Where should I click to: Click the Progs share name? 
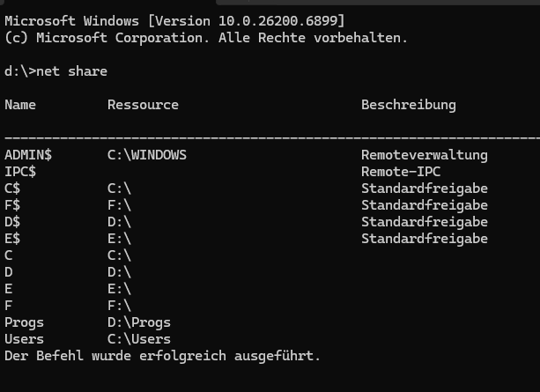(x=24, y=322)
